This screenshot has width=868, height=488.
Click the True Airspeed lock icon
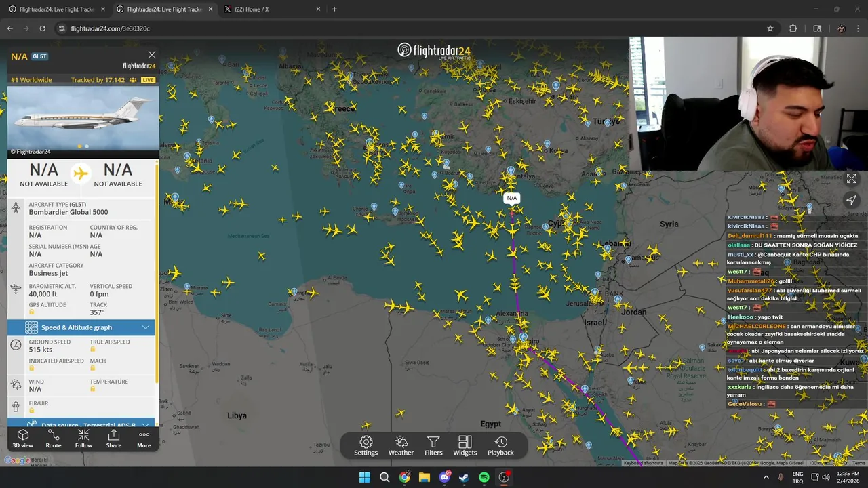pyautogui.click(x=93, y=350)
